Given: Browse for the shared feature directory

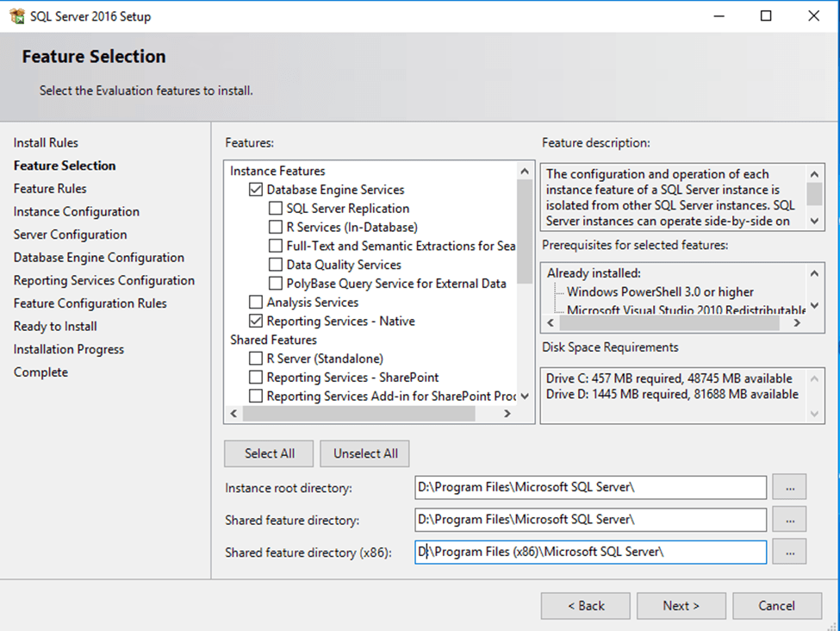Looking at the screenshot, I should point(789,519).
